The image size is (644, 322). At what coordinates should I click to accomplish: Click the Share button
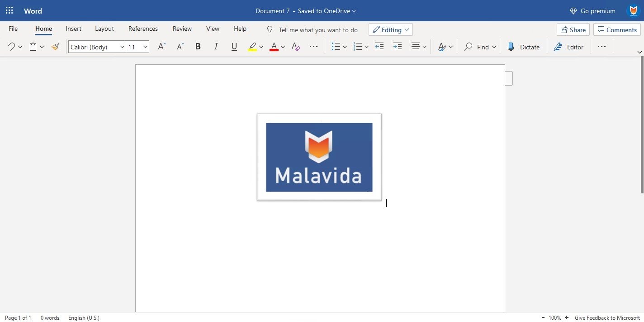[573, 29]
